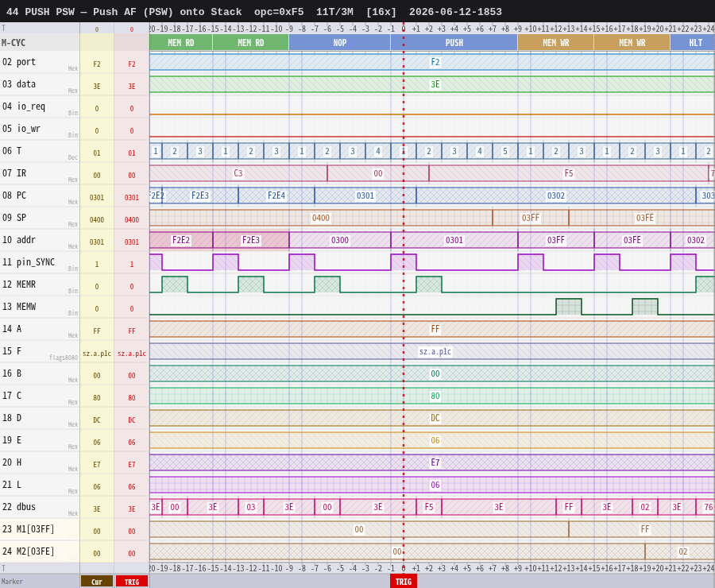Select the Cur marker button
The image size is (715, 588).
pyautogui.click(x=97, y=582)
